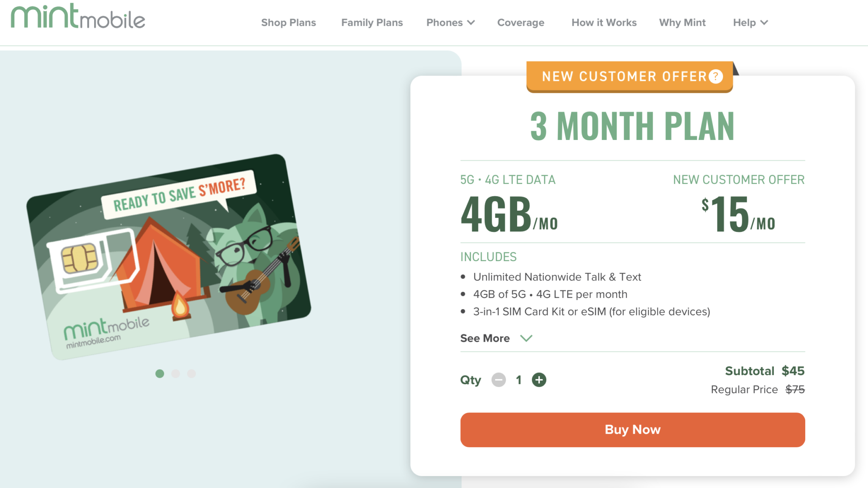Click the minus icon to decrease quantity
This screenshot has height=488, width=868.
click(x=499, y=380)
